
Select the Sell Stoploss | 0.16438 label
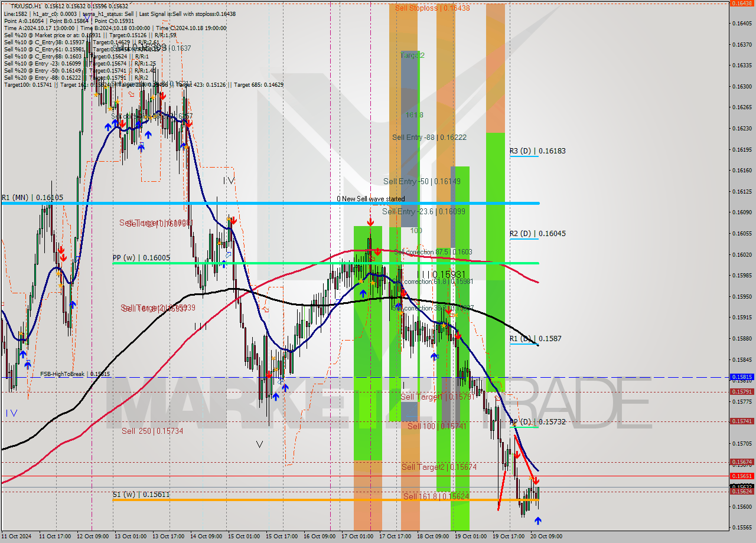tap(432, 8)
